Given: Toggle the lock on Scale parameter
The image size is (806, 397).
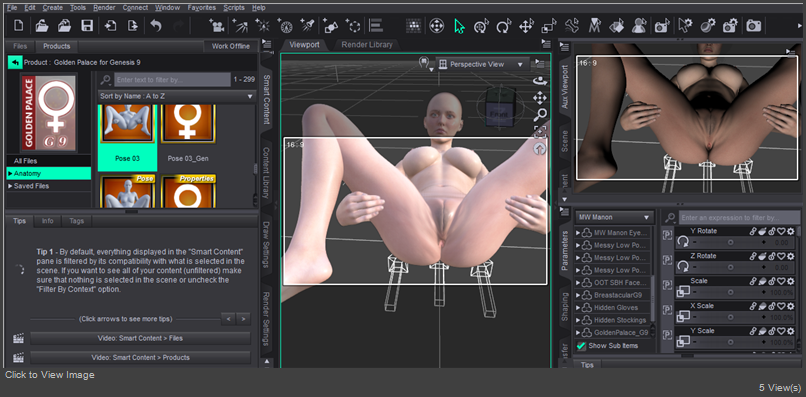Looking at the screenshot, I should click(772, 281).
